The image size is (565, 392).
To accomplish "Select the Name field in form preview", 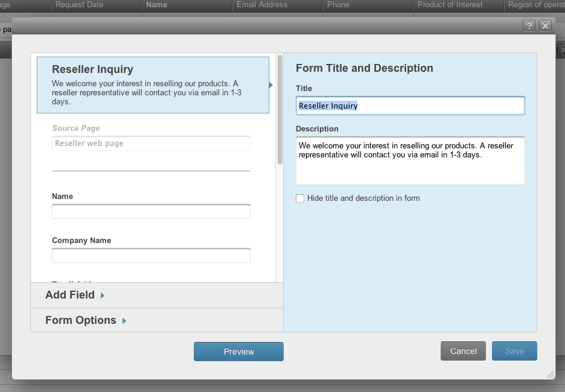I will tap(151, 212).
